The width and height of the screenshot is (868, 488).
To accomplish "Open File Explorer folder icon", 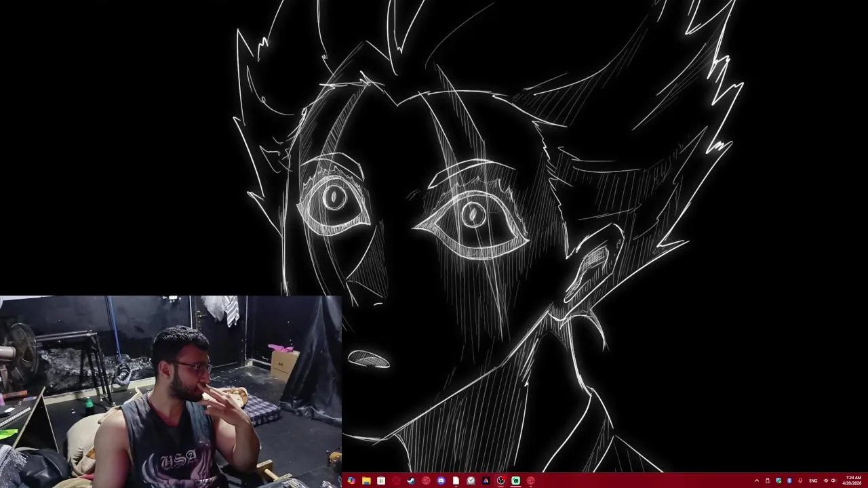I will [x=366, y=481].
